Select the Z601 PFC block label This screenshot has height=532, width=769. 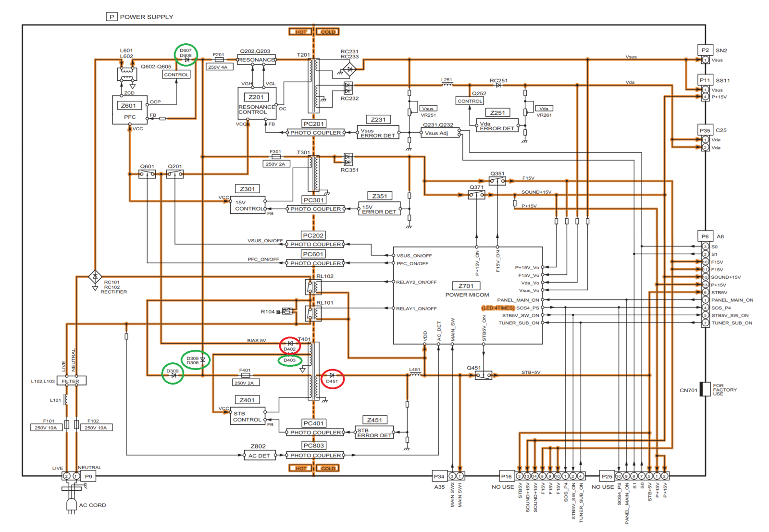coord(129,106)
